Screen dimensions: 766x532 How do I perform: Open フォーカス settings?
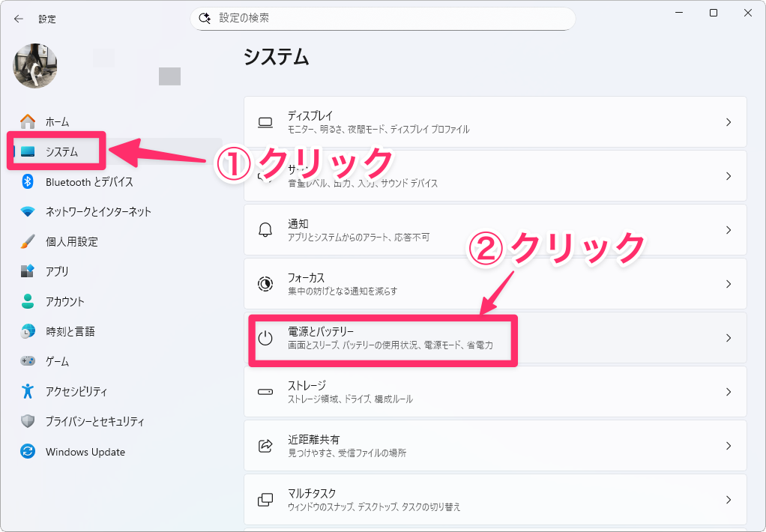pos(495,284)
